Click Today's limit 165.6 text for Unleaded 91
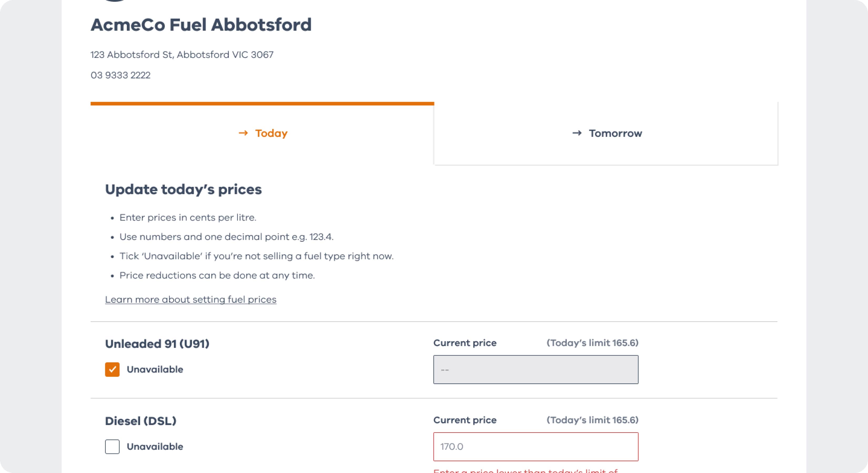Image resolution: width=868 pixels, height=473 pixels. tap(592, 343)
